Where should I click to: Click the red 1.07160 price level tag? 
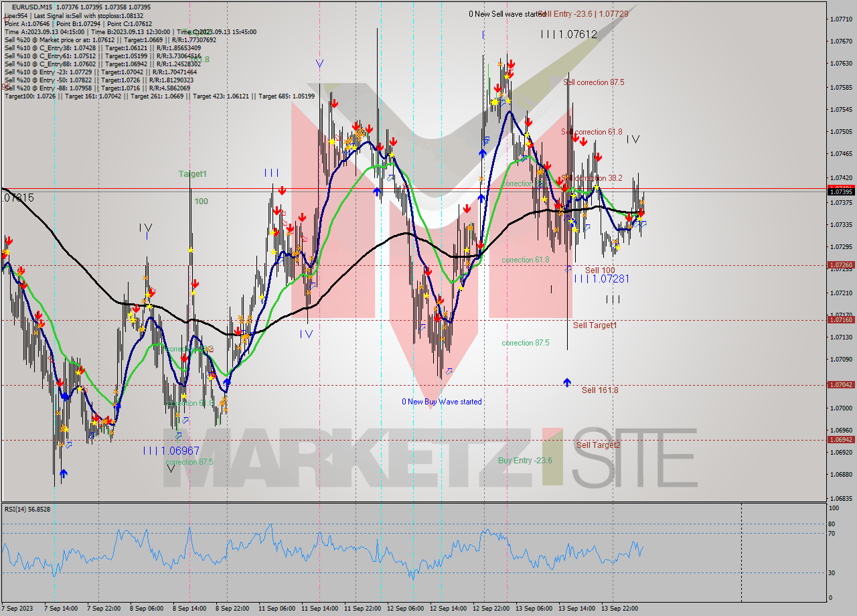tap(841, 320)
